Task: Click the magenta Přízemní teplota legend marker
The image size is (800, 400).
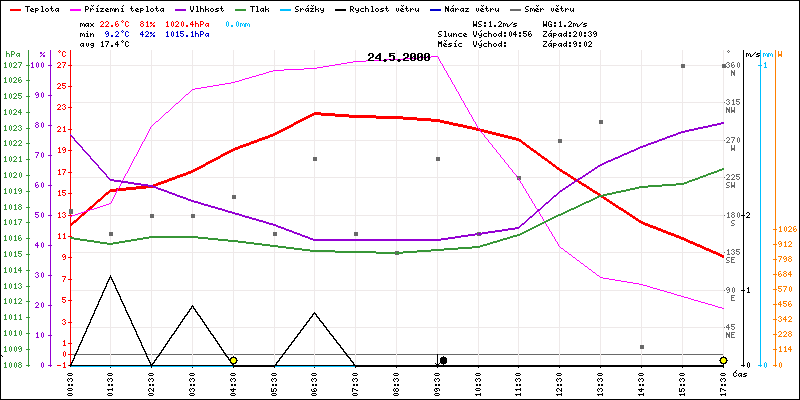Action: (x=87, y=8)
